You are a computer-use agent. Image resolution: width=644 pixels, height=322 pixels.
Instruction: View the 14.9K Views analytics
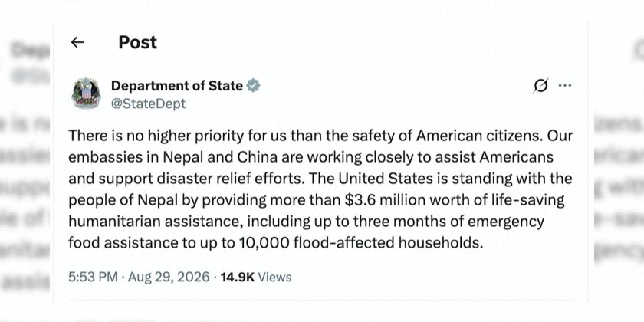256,278
